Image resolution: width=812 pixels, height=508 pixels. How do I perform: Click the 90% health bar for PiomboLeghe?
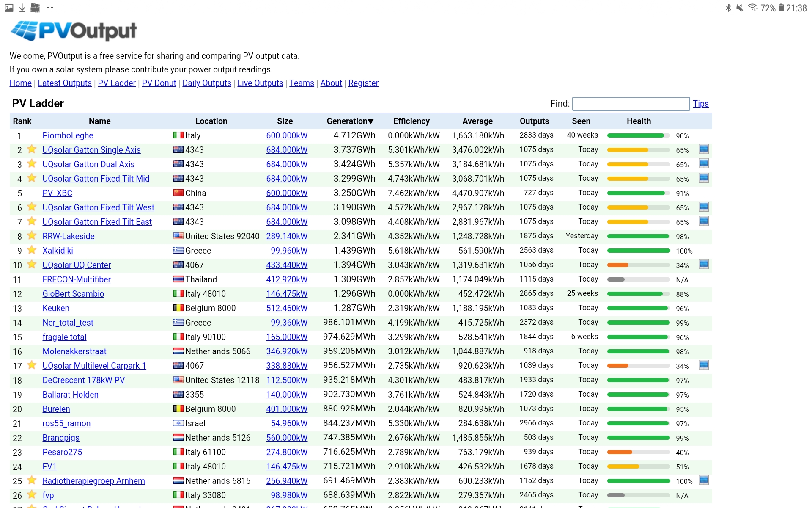coord(638,135)
